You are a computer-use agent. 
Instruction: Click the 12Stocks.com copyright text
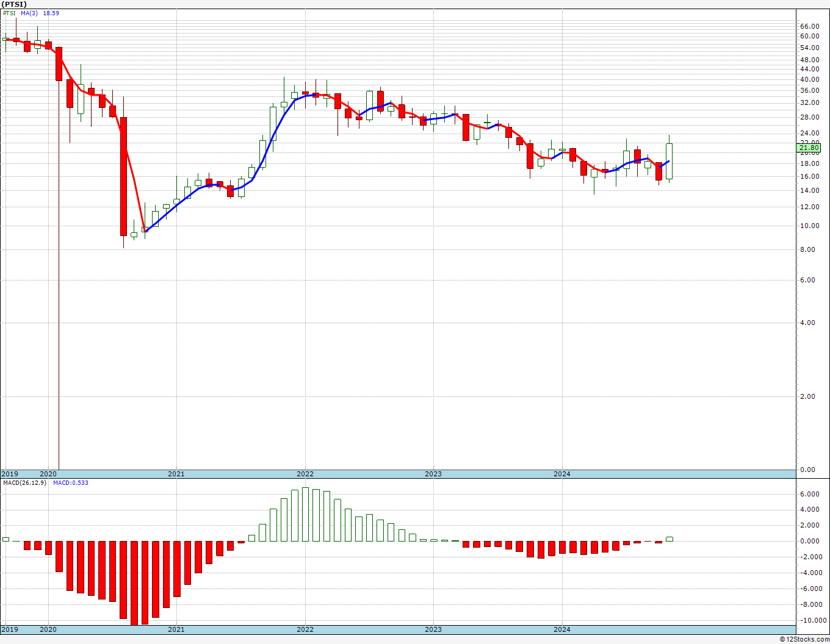(804, 639)
